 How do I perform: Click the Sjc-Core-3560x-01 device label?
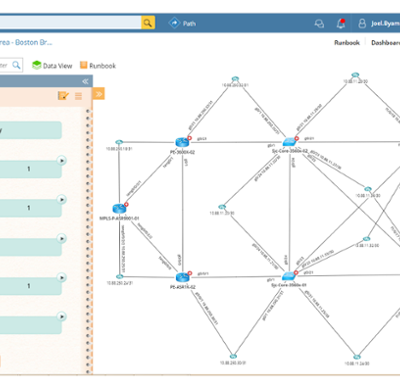[x=289, y=285]
